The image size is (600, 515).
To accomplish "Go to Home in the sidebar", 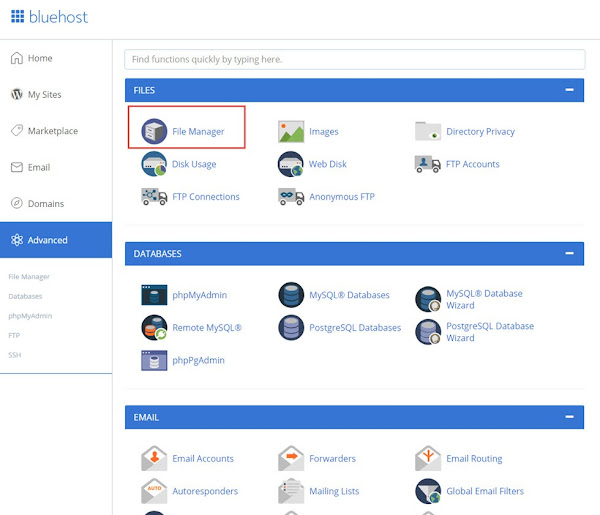I will point(56,58).
